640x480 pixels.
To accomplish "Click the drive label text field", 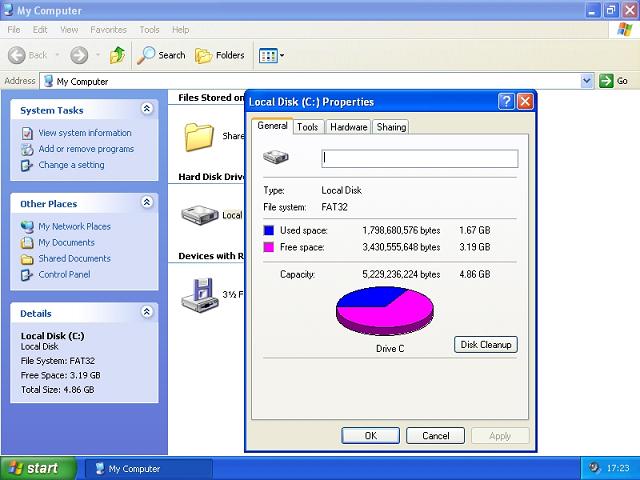I will 420,158.
